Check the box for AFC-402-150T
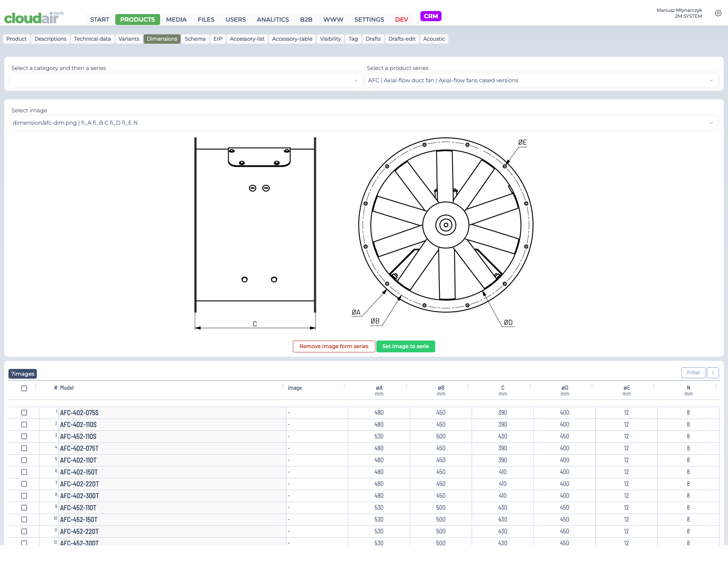The height and width of the screenshot is (564, 728). [x=24, y=472]
